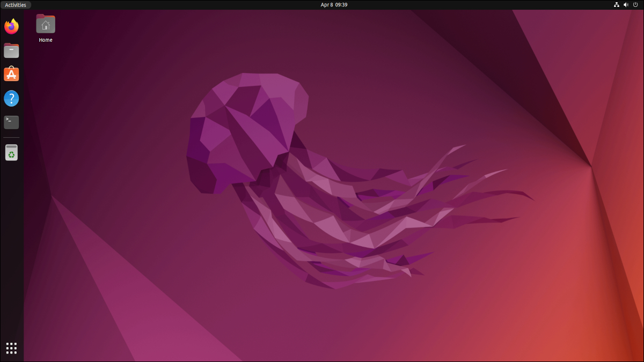Click Activities in the top-left corner
The width and height of the screenshot is (644, 362).
point(16,5)
